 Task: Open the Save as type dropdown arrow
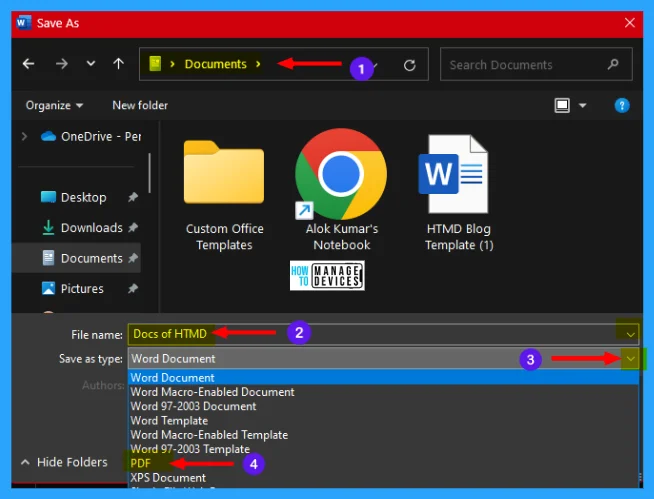pos(629,358)
